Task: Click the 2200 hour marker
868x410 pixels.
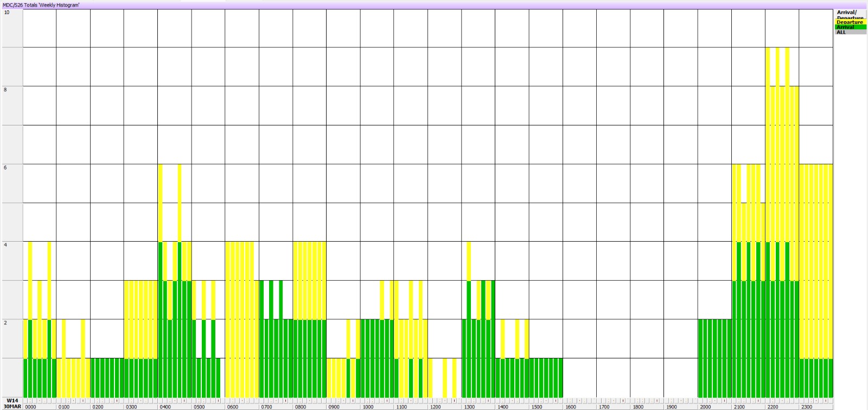Action: pyautogui.click(x=773, y=407)
